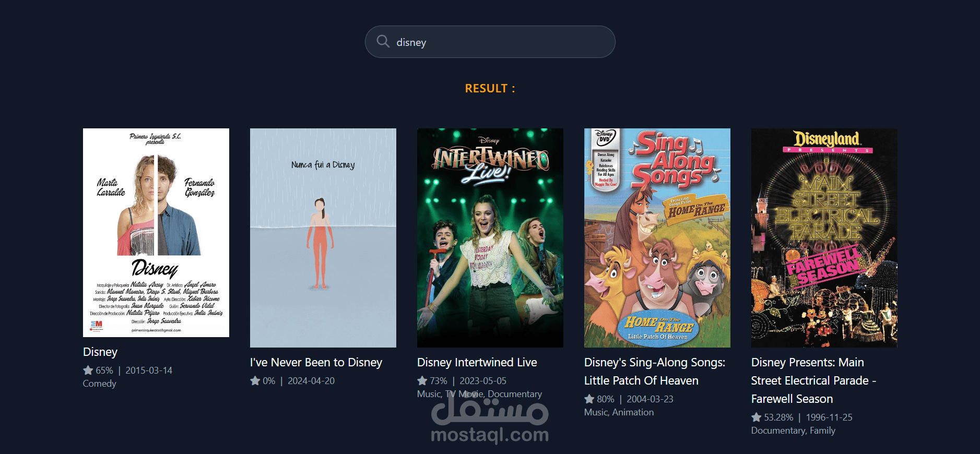The width and height of the screenshot is (980, 454).
Task: Click the release date 1996-11-25
Action: click(x=829, y=417)
